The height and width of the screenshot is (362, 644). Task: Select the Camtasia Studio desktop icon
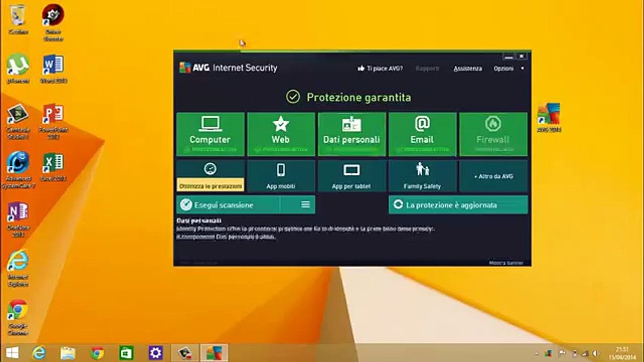tap(18, 121)
